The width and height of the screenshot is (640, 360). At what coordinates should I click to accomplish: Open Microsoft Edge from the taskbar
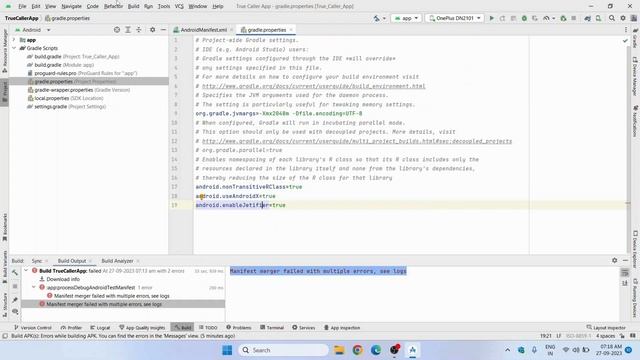(x=376, y=350)
